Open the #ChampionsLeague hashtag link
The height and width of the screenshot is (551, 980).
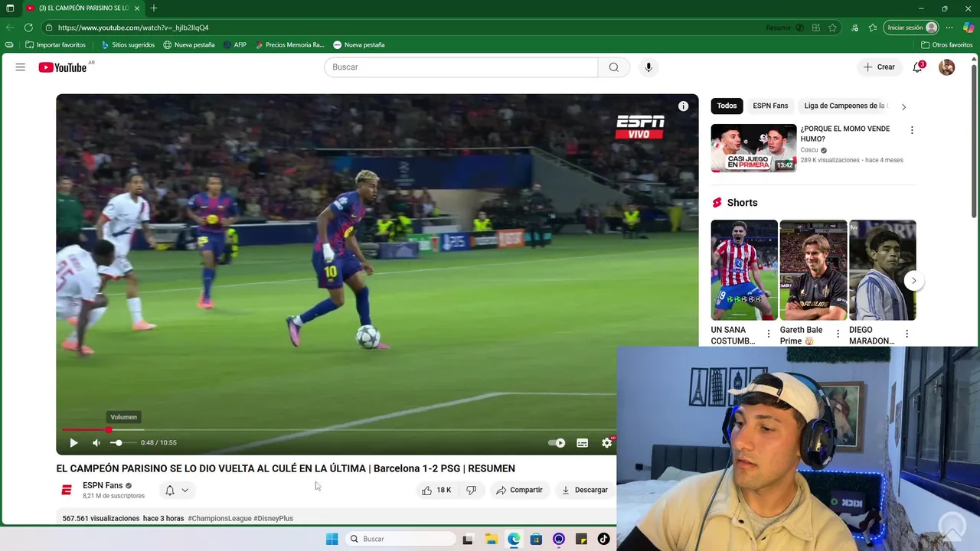[220, 519]
